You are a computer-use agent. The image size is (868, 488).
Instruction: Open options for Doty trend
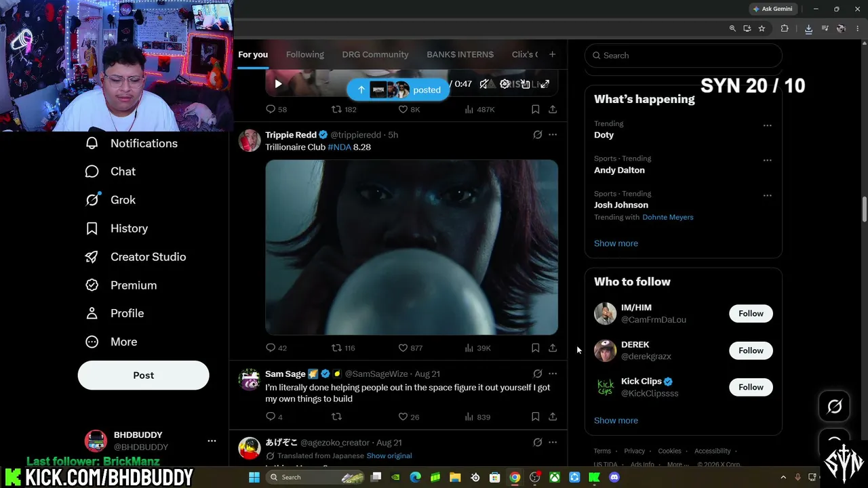[767, 125]
